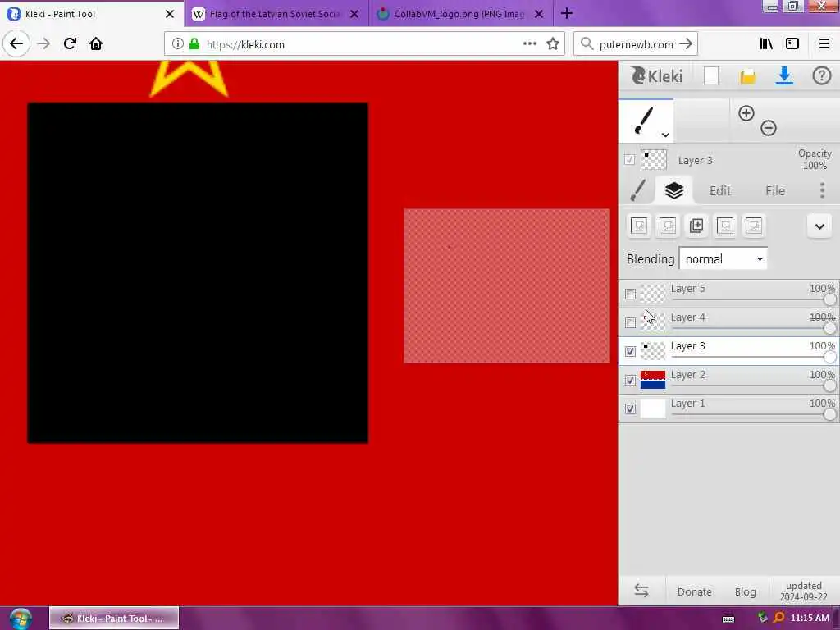The width and height of the screenshot is (840, 630).
Task: Open a new browser tab
Action: [567, 13]
